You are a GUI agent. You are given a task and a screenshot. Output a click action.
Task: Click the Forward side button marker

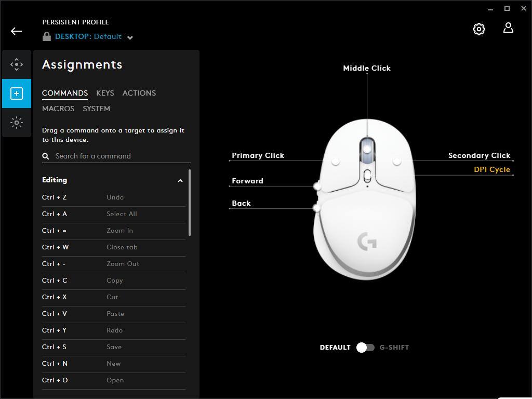[317, 186]
